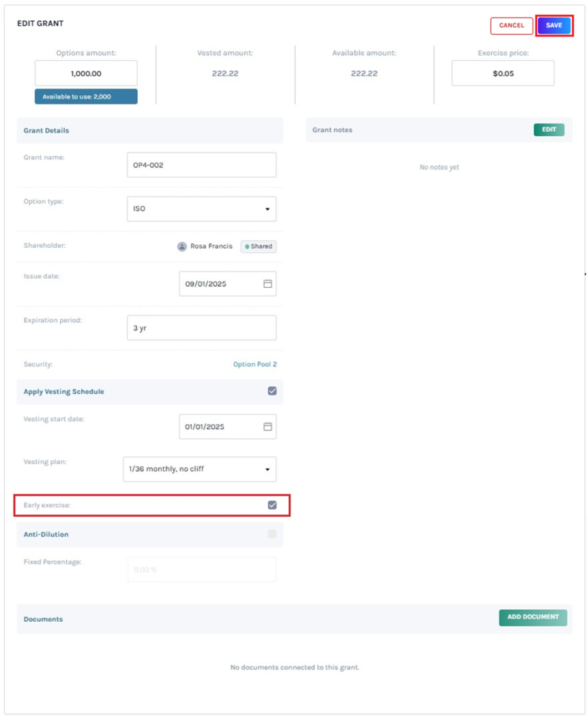Enable the Anti-Dilution checkbox
Screen dimensions: 588x717
(x=272, y=534)
